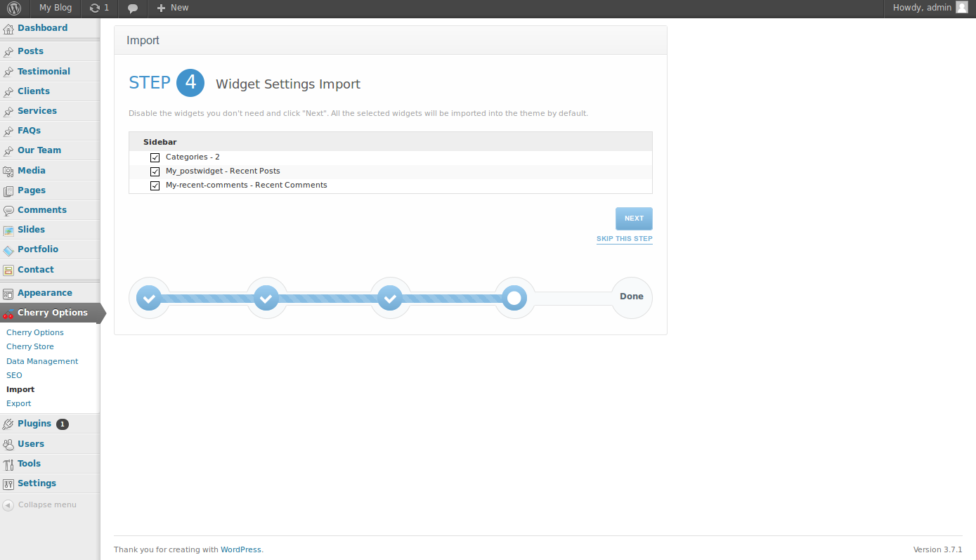Uncheck the Categories - 2 widget checkbox
Image resolution: width=976 pixels, height=560 pixels.
click(155, 157)
